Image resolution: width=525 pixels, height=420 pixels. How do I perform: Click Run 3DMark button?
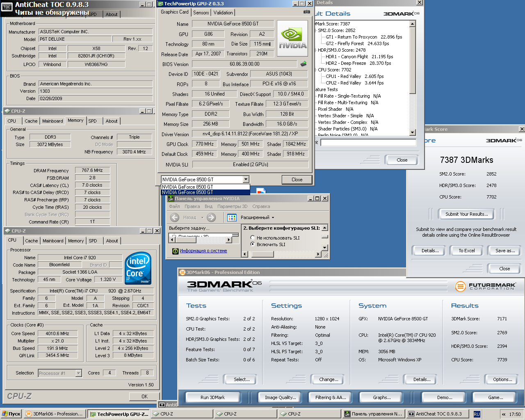pos(212,397)
